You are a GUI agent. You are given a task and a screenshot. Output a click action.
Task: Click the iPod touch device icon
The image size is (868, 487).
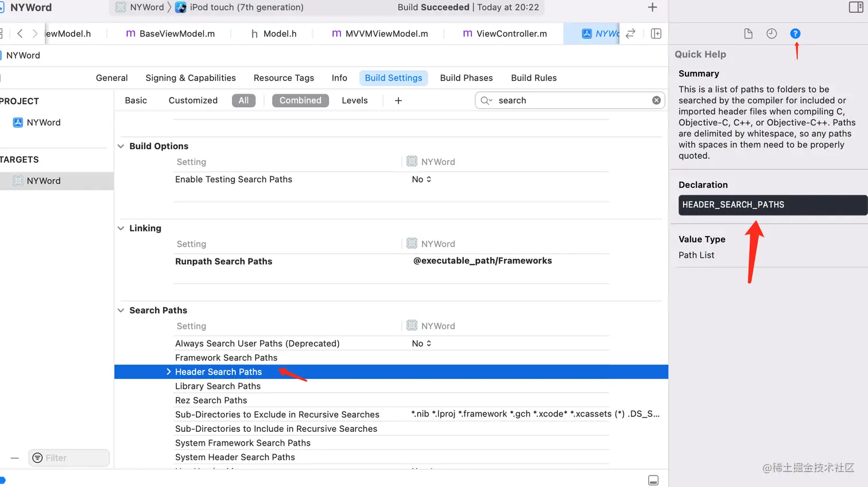tap(181, 7)
